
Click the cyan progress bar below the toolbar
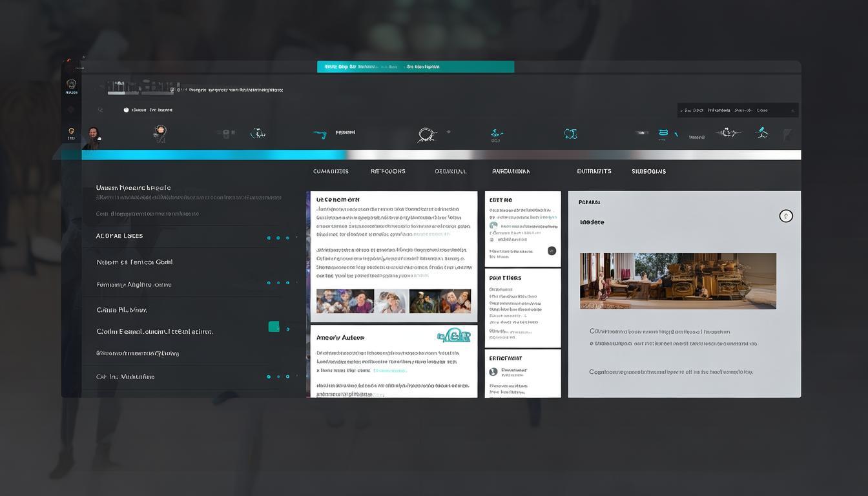coord(213,155)
